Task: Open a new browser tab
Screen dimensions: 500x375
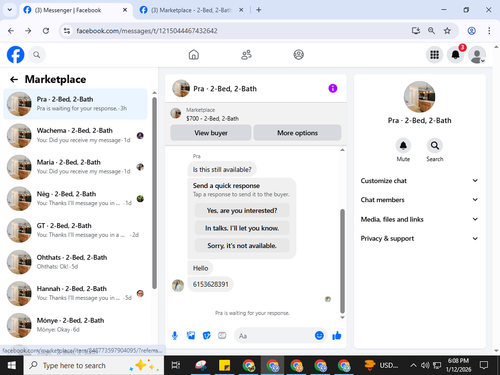Action: (259, 10)
